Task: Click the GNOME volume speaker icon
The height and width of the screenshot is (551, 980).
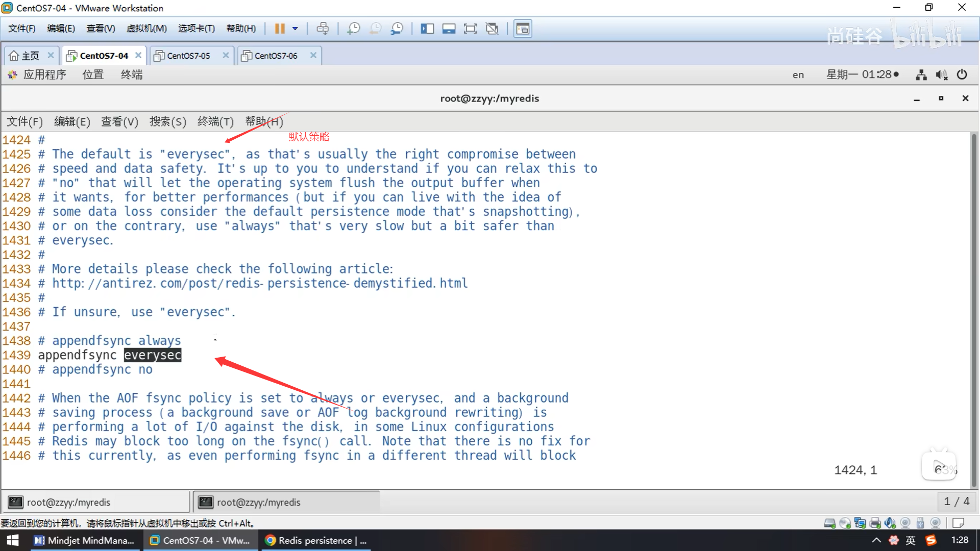Action: 941,75
